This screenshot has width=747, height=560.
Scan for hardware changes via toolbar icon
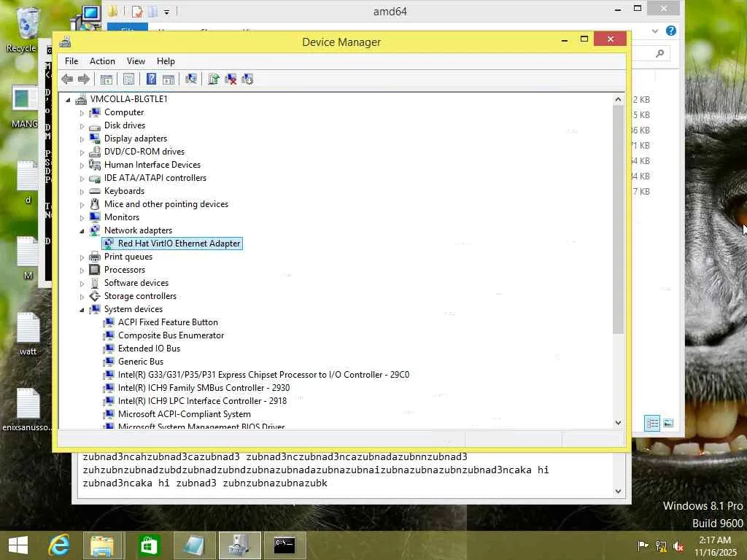[191, 79]
